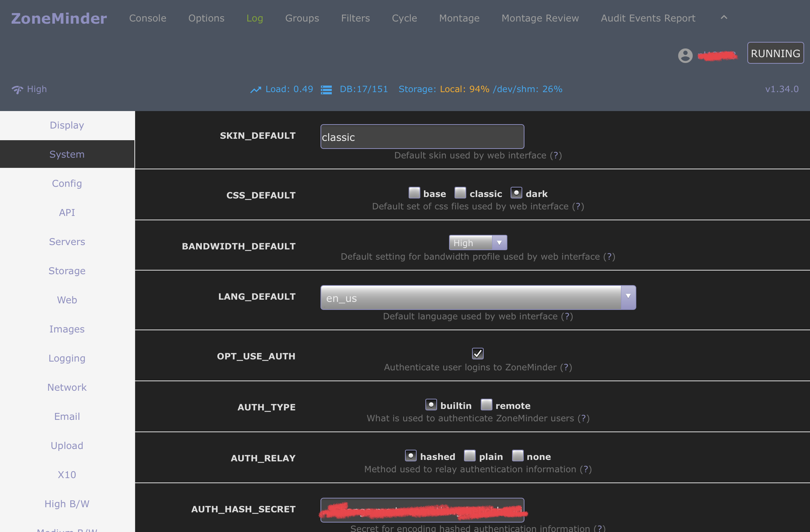Viewport: 810px width, 532px height.
Task: Open help (?) for AUTH_TYPE
Action: 584,418
